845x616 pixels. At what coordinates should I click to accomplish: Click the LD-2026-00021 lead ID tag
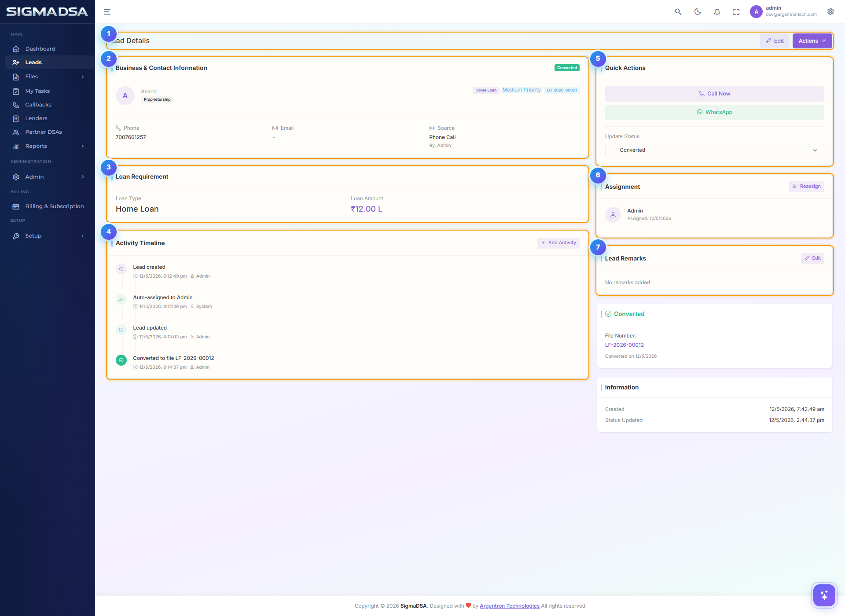(x=562, y=90)
